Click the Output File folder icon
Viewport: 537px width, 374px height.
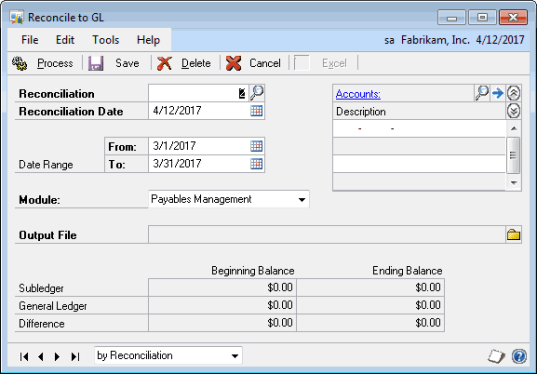click(x=513, y=235)
